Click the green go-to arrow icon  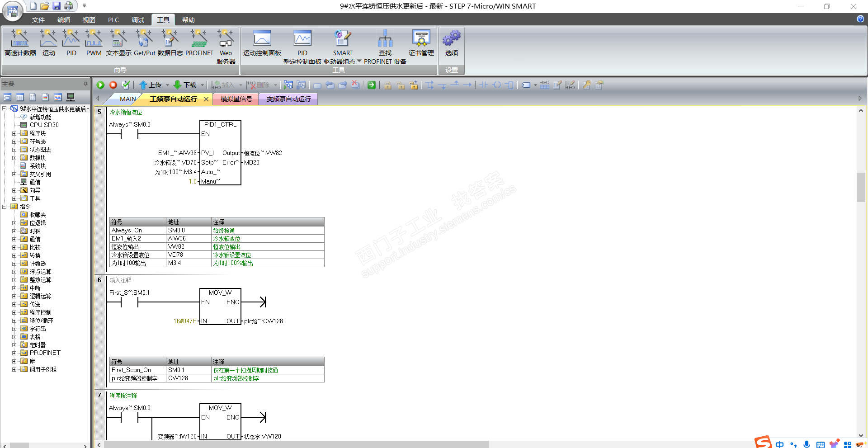pyautogui.click(x=371, y=85)
